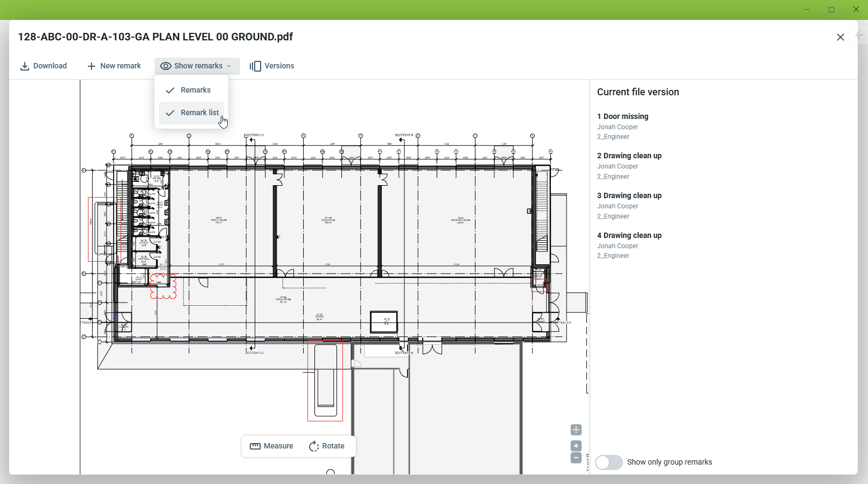This screenshot has height=484, width=868.
Task: Toggle Show only group remarks switch
Action: point(609,462)
